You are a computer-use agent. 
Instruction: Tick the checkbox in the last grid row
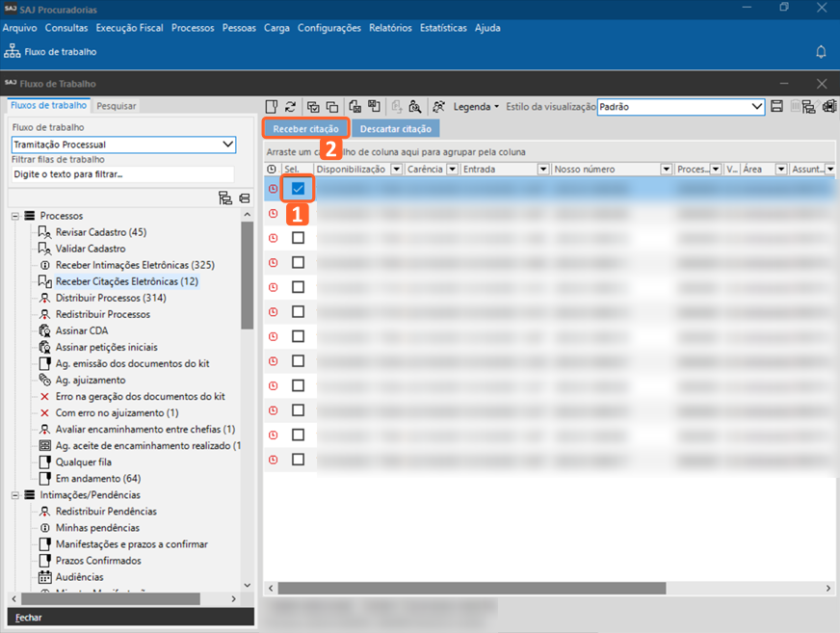pos(298,460)
